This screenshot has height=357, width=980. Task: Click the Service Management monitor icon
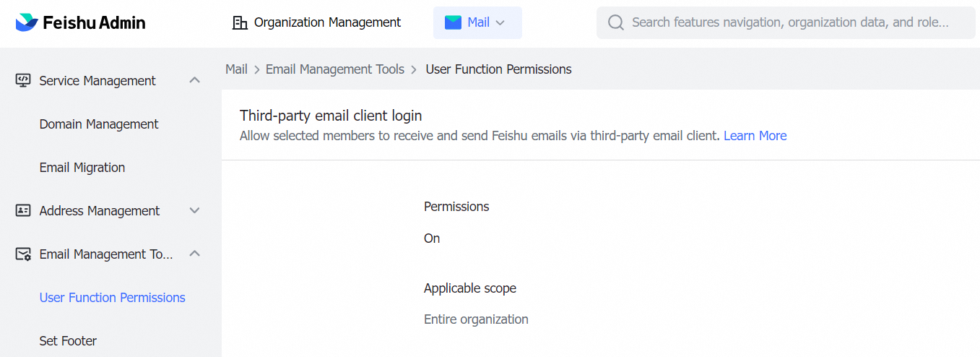tap(23, 80)
